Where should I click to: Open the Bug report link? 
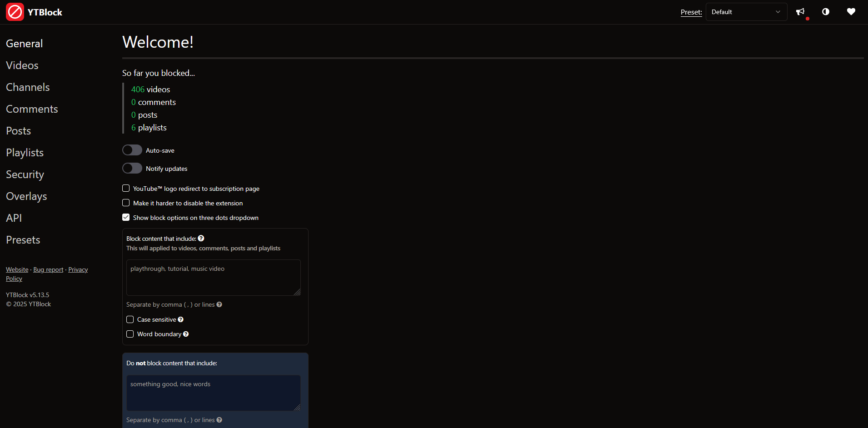(48, 269)
